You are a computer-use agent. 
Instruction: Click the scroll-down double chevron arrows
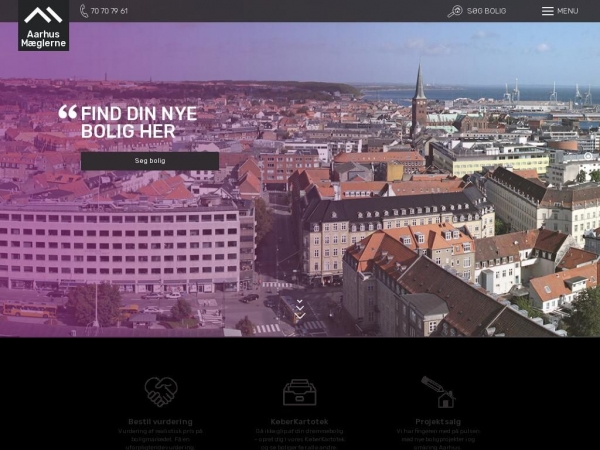pos(299,309)
